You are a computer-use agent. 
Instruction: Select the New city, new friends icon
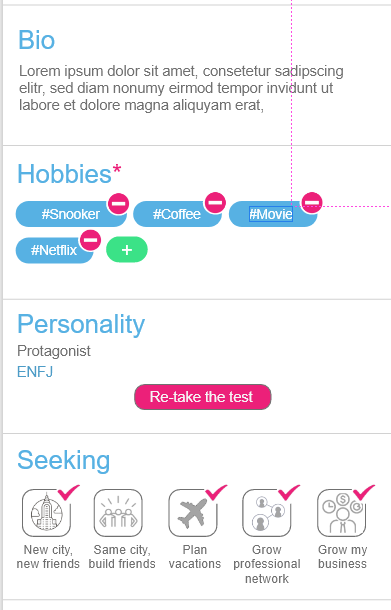(x=46, y=513)
